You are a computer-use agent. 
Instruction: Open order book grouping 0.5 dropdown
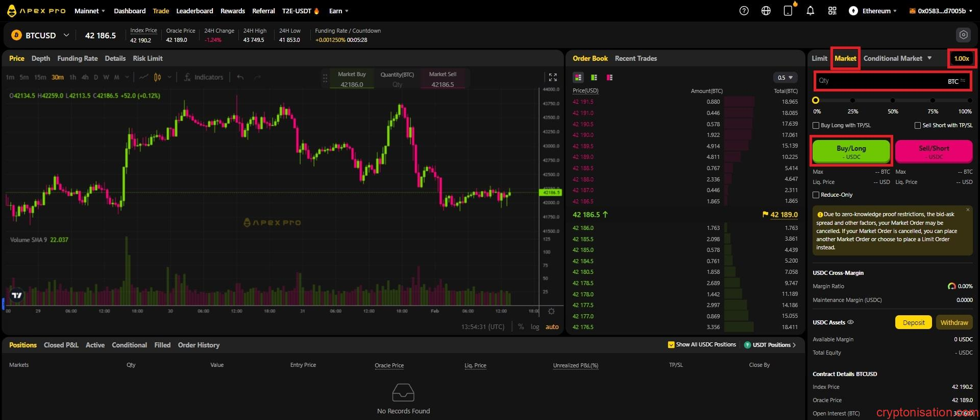[785, 78]
